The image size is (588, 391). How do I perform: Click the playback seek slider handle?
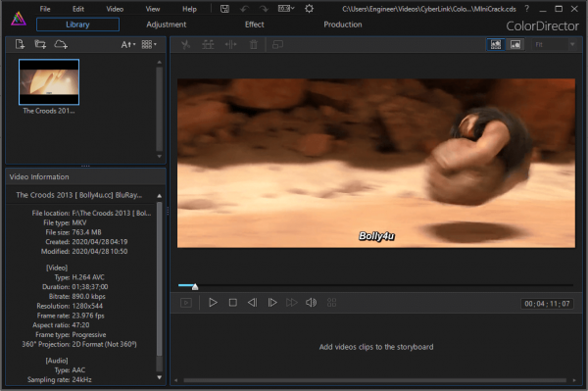[x=195, y=287]
